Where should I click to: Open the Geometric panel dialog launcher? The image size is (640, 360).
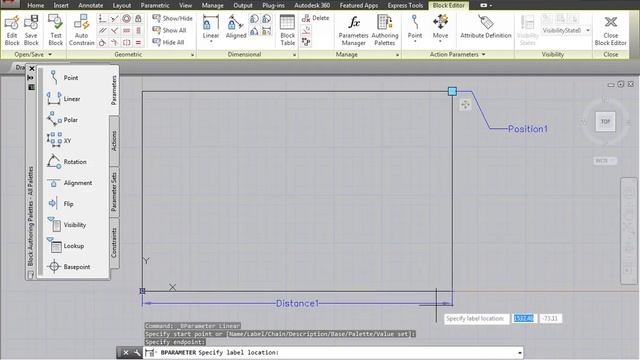click(x=192, y=55)
